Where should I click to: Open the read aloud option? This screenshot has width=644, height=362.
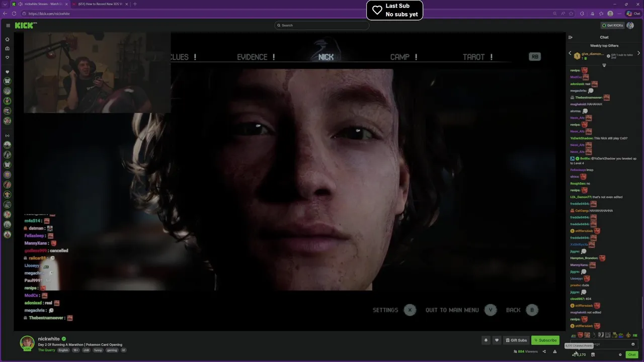[562, 14]
